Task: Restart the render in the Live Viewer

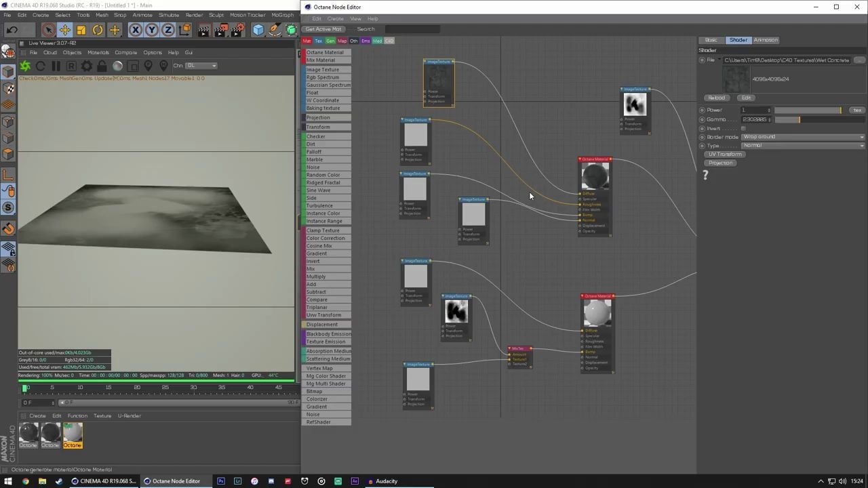Action: (x=41, y=66)
